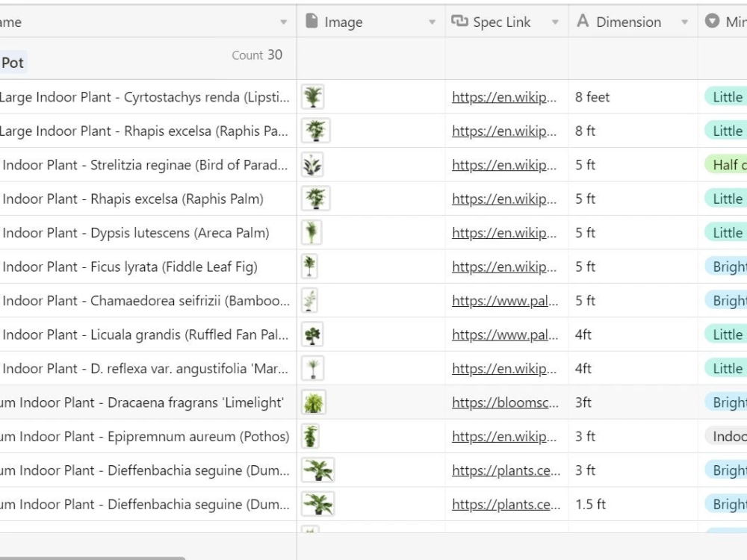Open the Image column dropdown arrow
Screen dimensions: 747x560
click(432, 22)
